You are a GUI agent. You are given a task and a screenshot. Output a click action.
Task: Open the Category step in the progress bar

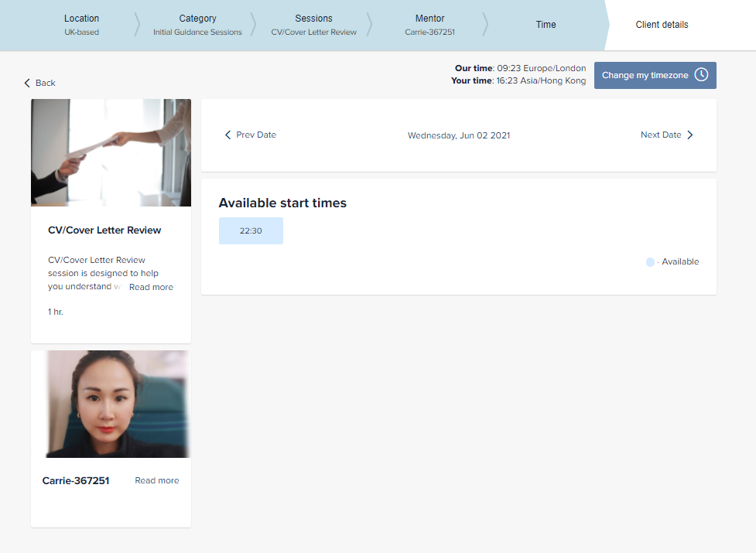[197, 25]
